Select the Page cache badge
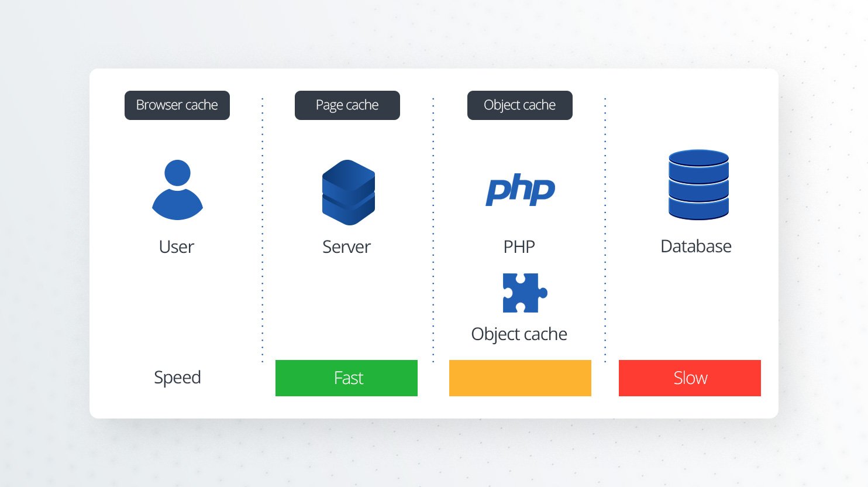 click(x=347, y=105)
